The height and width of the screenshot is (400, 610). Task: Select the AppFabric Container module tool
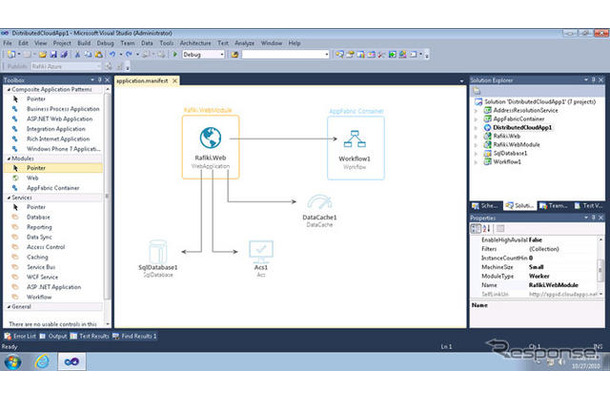pos(53,188)
